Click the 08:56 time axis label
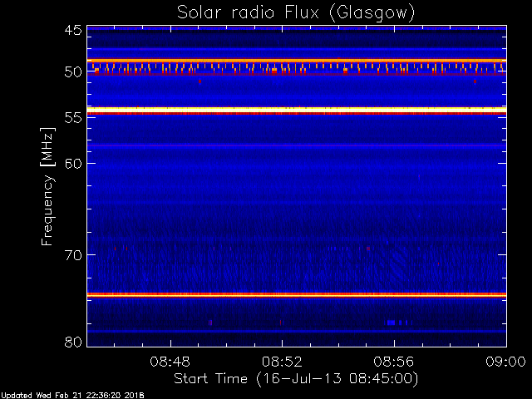Screen dimensions: 532x399 [394, 362]
